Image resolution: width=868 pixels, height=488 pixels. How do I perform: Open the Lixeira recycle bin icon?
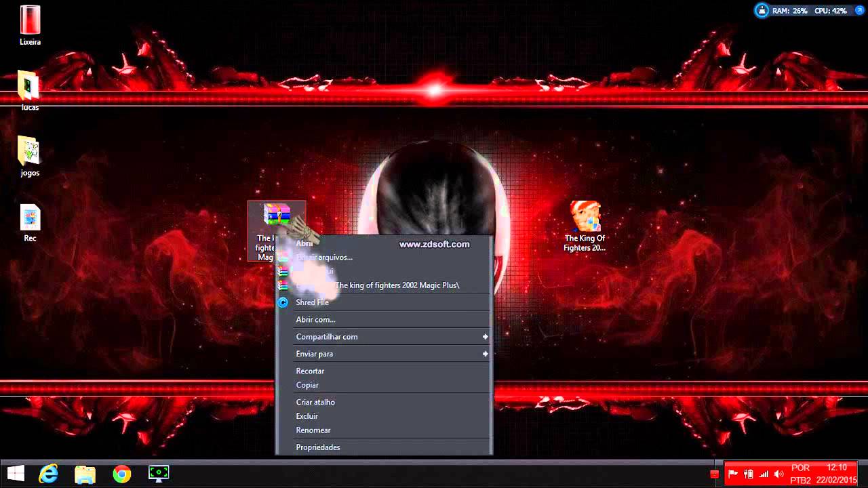tap(30, 26)
